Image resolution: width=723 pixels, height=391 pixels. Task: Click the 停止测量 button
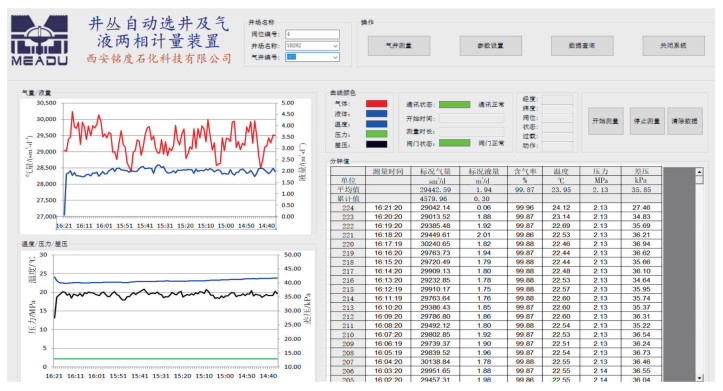pos(647,121)
